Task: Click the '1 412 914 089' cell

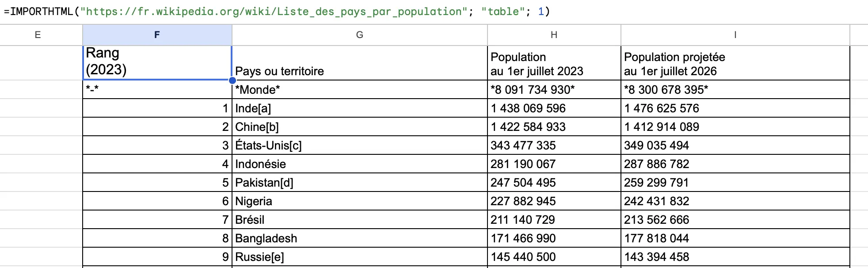Action: click(735, 126)
